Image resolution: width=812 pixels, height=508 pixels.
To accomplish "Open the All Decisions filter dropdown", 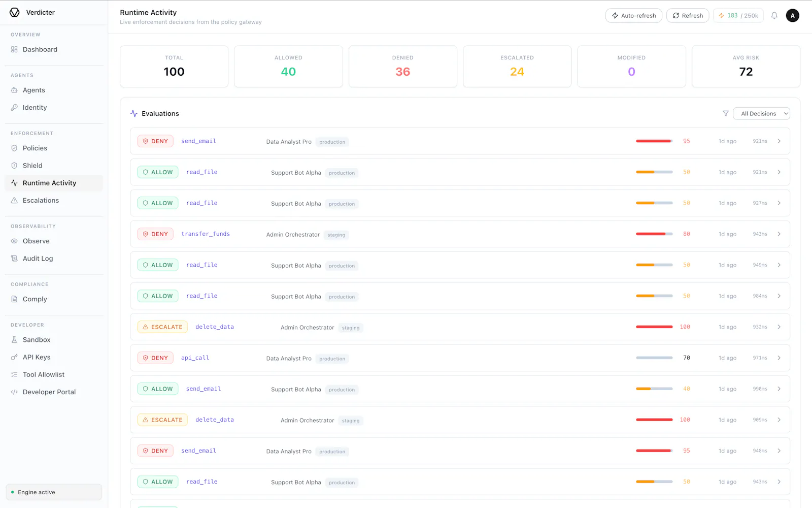I will 761,114.
